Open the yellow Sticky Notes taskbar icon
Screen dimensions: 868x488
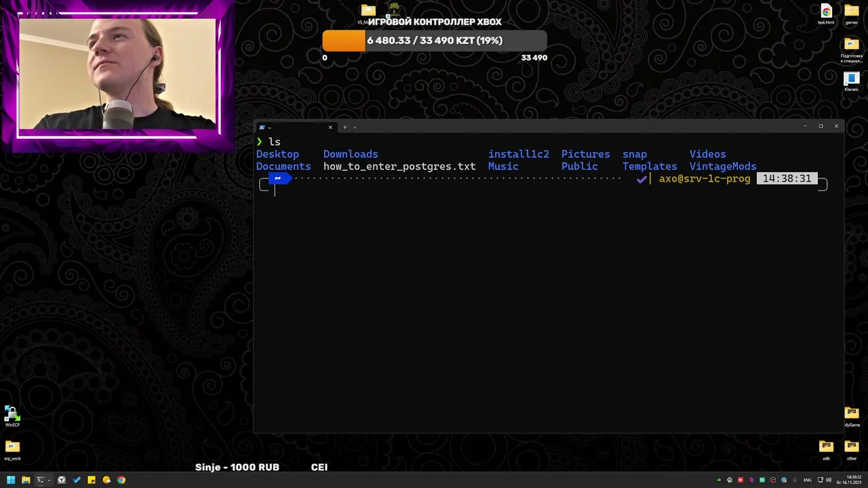coord(92,480)
